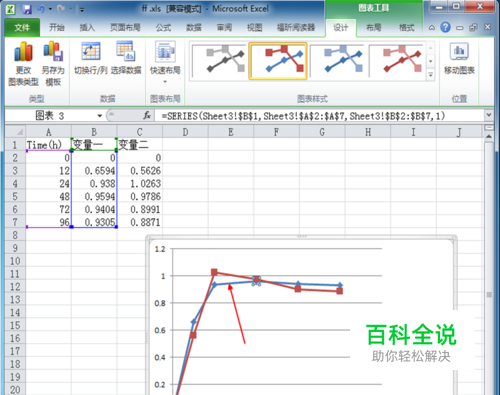This screenshot has width=500, height=395.
Task: Click cell C1 containing 变量二
Action: (x=140, y=145)
